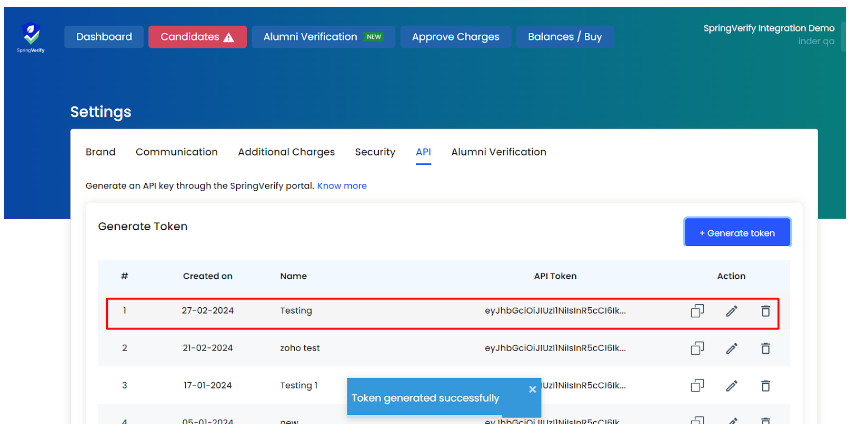
Task: Open the Additional Charges tab
Action: point(286,152)
